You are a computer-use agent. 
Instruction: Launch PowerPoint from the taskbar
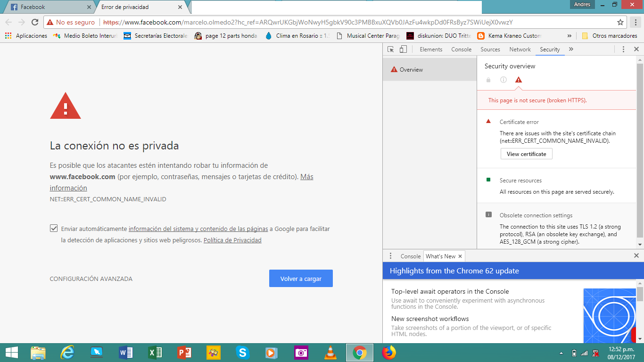(x=184, y=353)
